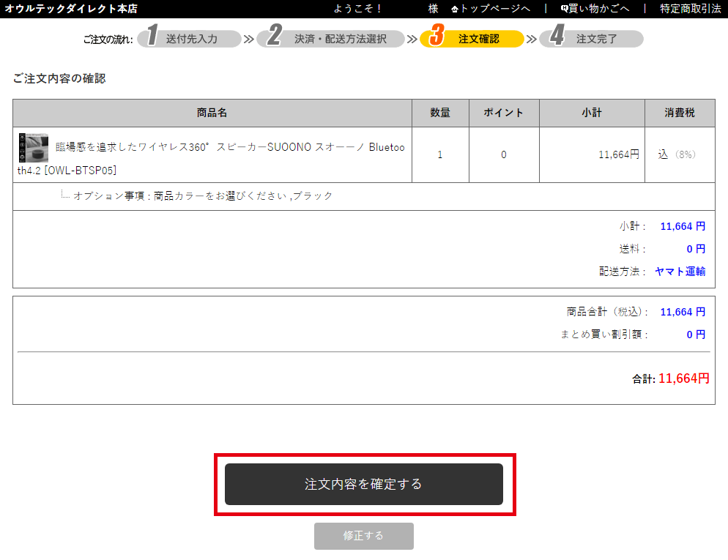The height and width of the screenshot is (560, 728).
Task: Open the 特定商取引法 link
Action: (x=690, y=9)
